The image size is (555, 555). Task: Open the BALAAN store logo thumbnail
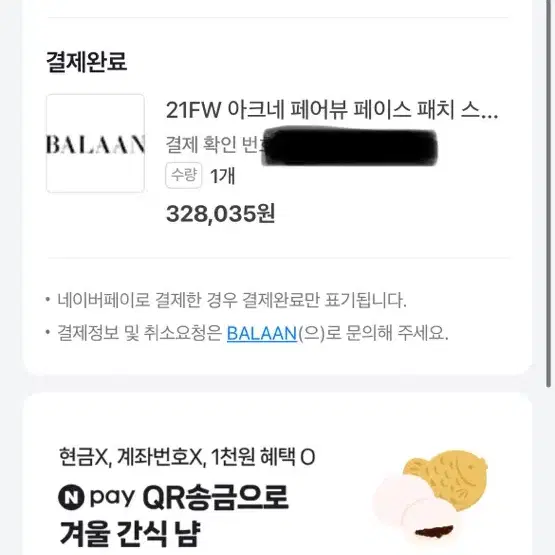pyautogui.click(x=96, y=143)
